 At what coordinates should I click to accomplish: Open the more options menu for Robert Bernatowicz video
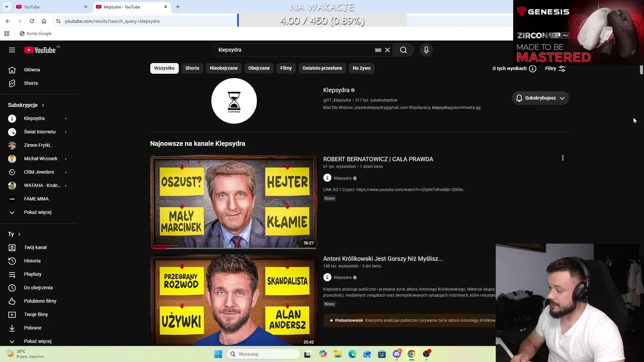coord(562,158)
